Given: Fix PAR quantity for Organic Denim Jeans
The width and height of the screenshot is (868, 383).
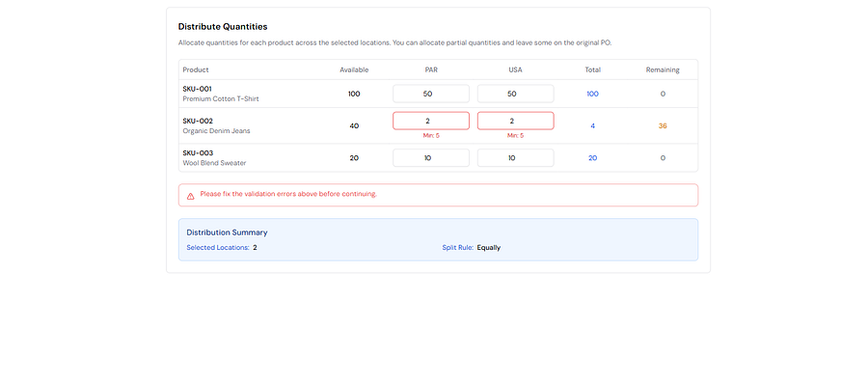Looking at the screenshot, I should click(x=431, y=121).
